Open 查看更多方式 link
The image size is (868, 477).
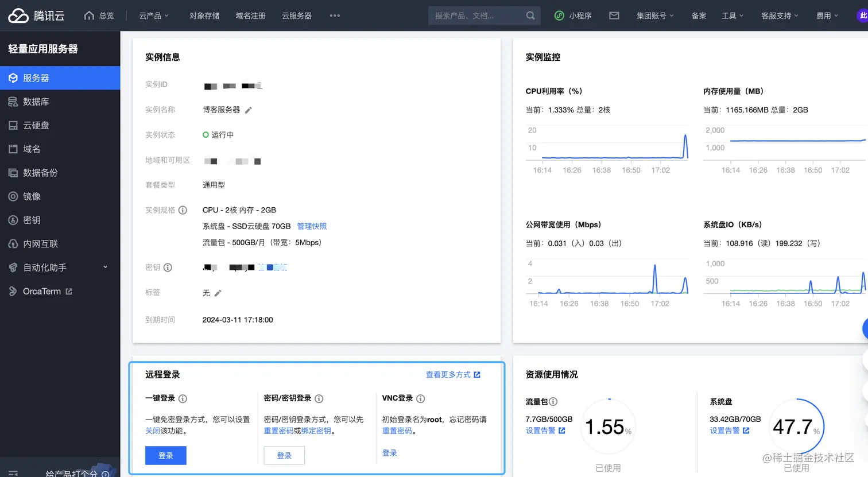(453, 375)
